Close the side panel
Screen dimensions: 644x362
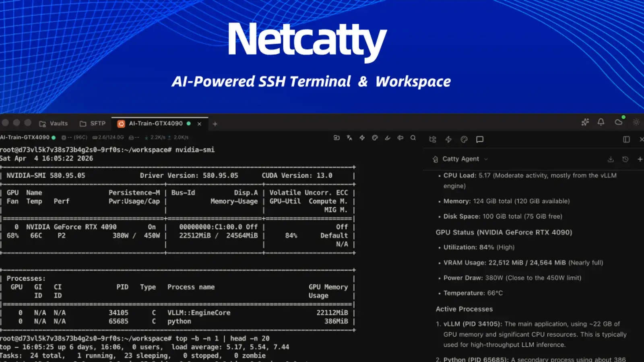(641, 140)
